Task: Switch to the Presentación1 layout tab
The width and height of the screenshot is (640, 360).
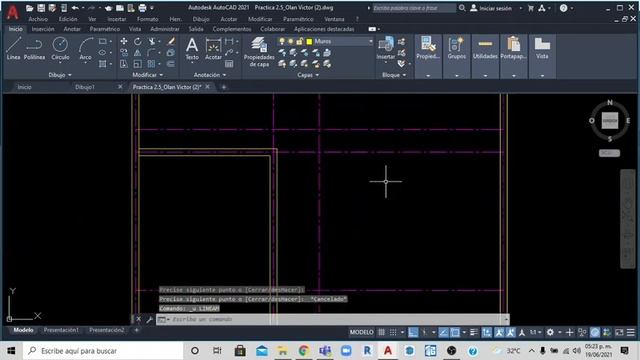Action: 61,330
